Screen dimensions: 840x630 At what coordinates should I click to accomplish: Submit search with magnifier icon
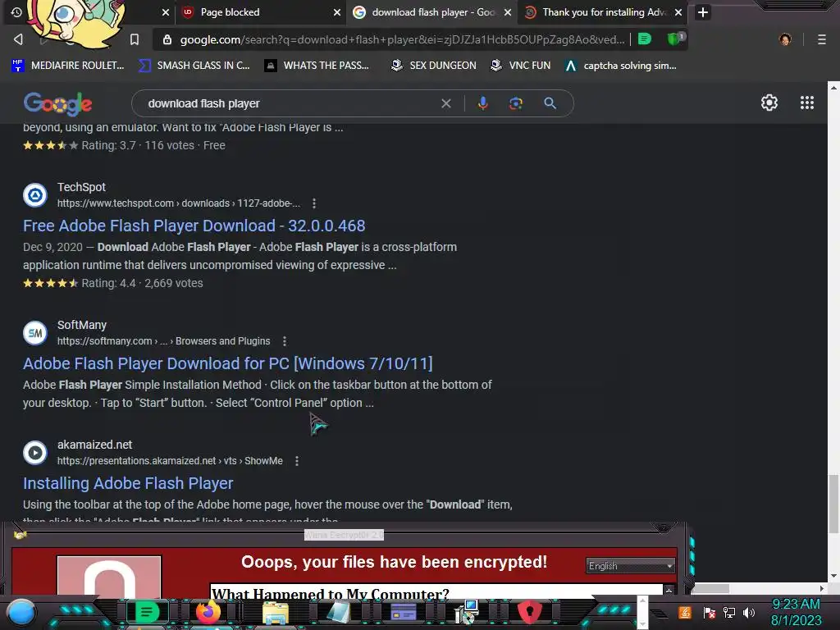coord(550,103)
